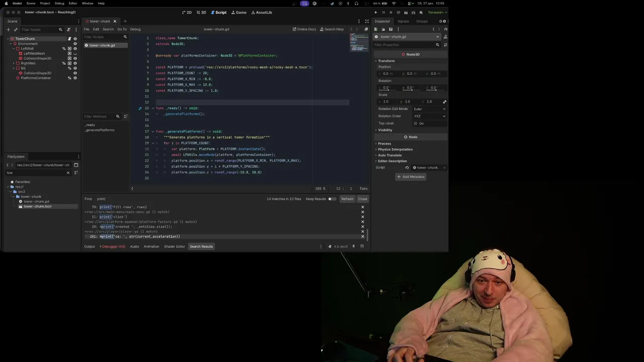The width and height of the screenshot is (644, 362).
Task: Toggle alphabetical sorting of the methods list
Action: 126,117
